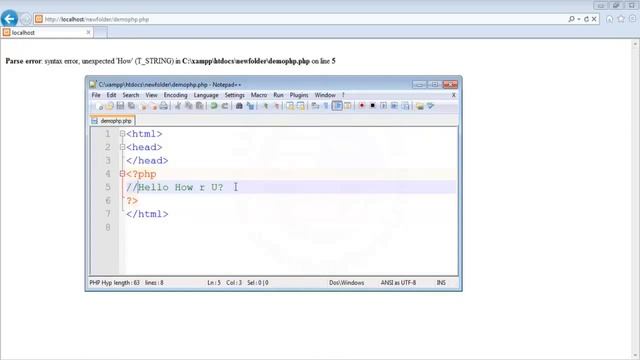640x360 pixels.
Task: Open the Language menu
Action: click(x=206, y=95)
